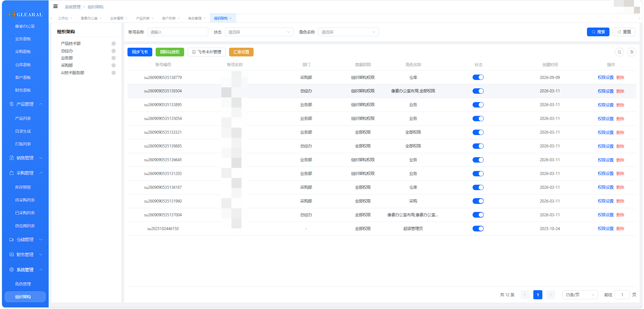Open 角色管理 in the sidebar

[x=23, y=284]
